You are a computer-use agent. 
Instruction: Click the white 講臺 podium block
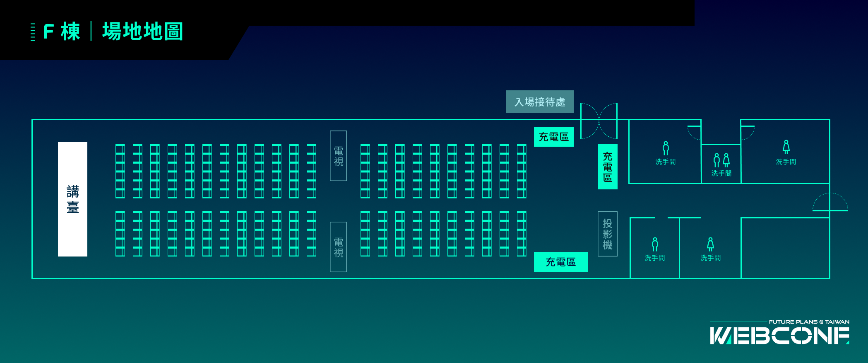[72, 199]
